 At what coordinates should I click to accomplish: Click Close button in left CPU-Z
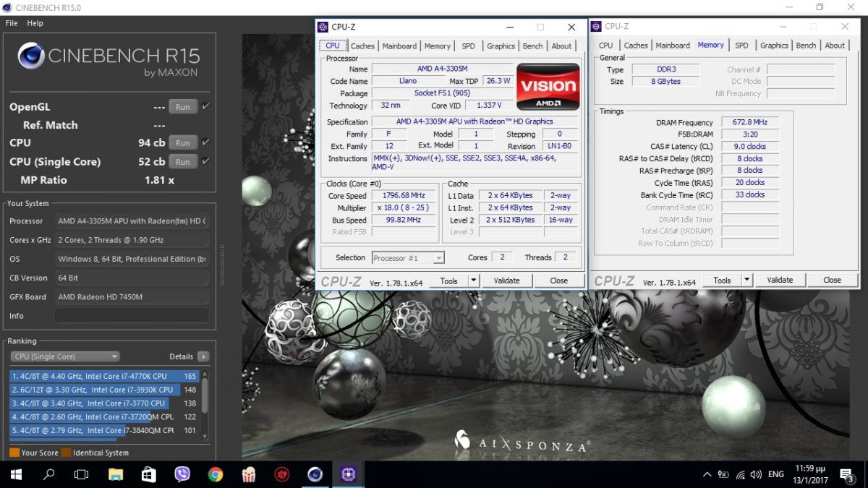tap(558, 281)
